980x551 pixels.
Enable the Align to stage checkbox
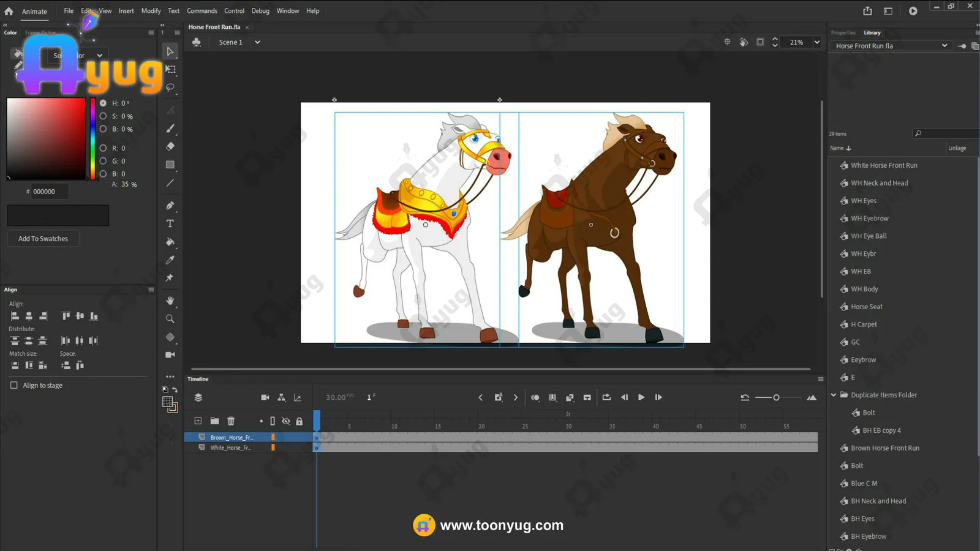click(14, 385)
